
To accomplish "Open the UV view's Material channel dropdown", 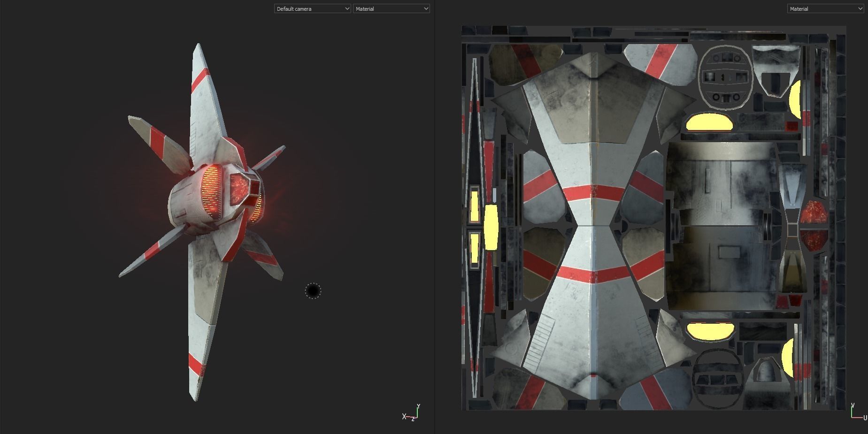I will click(x=825, y=8).
